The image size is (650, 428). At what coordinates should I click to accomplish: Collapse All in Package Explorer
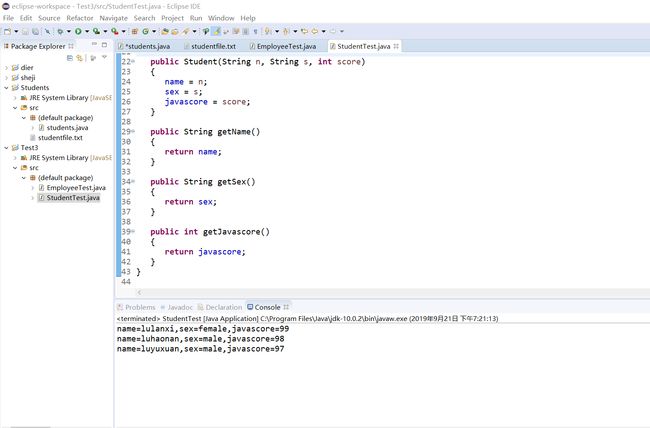coord(70,58)
